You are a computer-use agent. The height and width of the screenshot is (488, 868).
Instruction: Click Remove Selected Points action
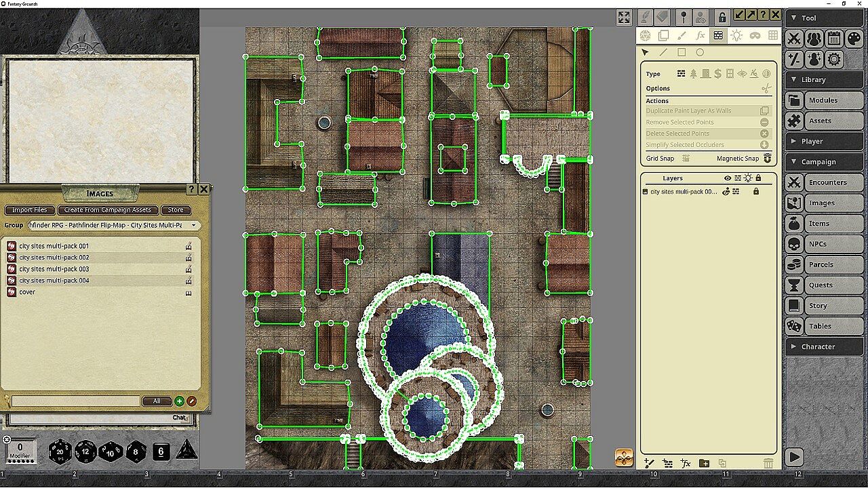(709, 122)
